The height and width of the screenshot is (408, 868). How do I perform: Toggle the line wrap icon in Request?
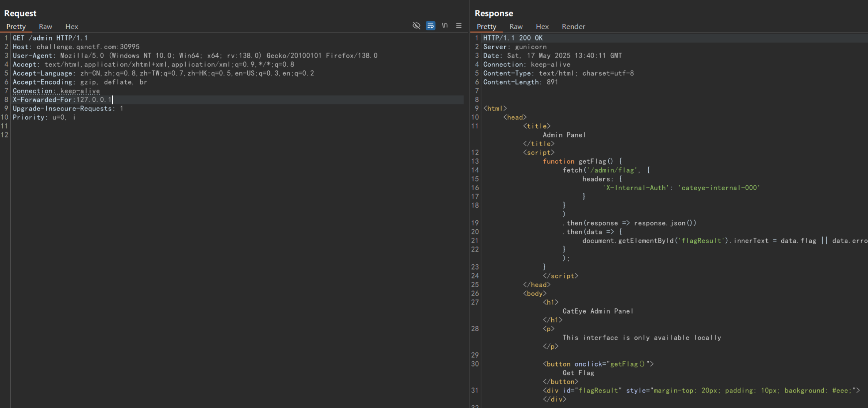[x=430, y=26]
